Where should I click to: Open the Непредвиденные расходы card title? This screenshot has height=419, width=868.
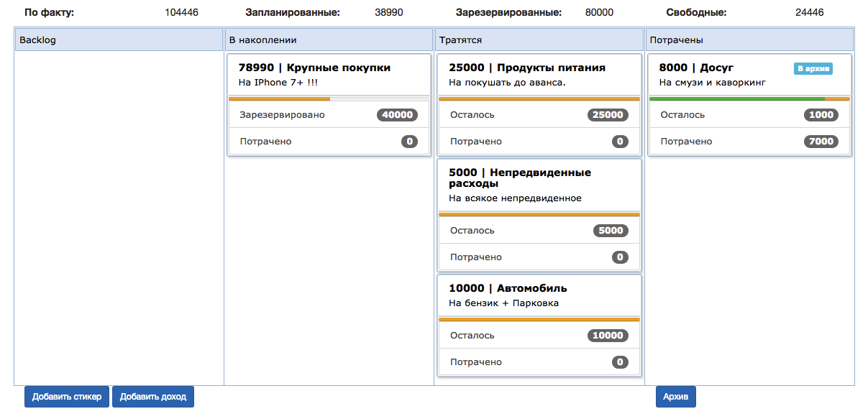click(x=520, y=178)
